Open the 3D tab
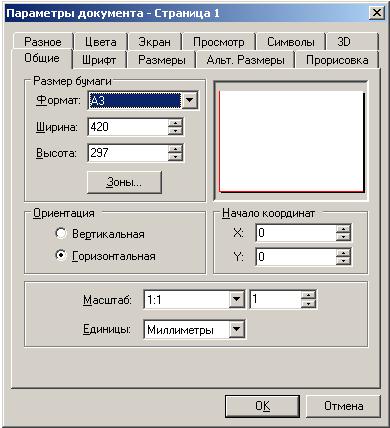Screen dimensions: 390x428 [x=344, y=42]
